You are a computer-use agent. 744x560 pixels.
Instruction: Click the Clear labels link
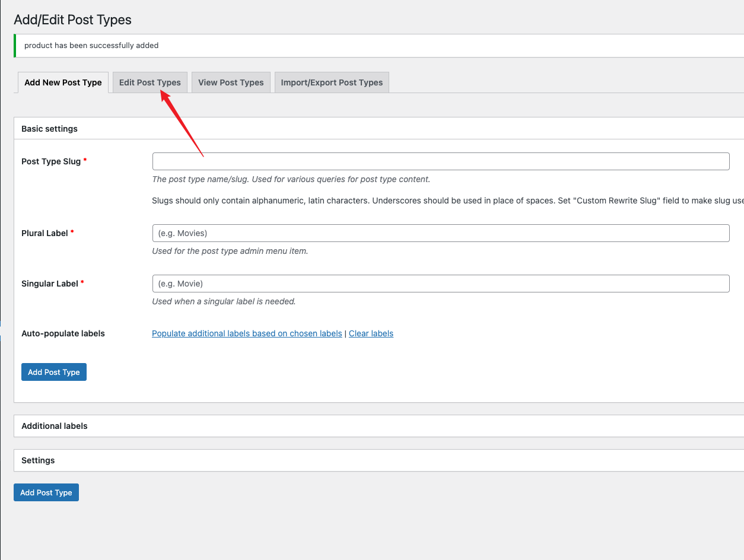(371, 333)
